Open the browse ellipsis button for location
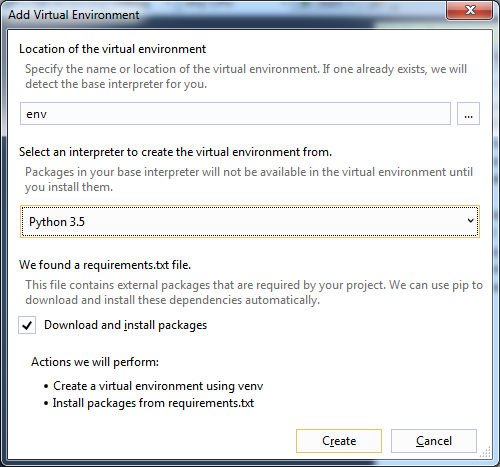Viewport: 500px width, 467px height. (x=468, y=114)
